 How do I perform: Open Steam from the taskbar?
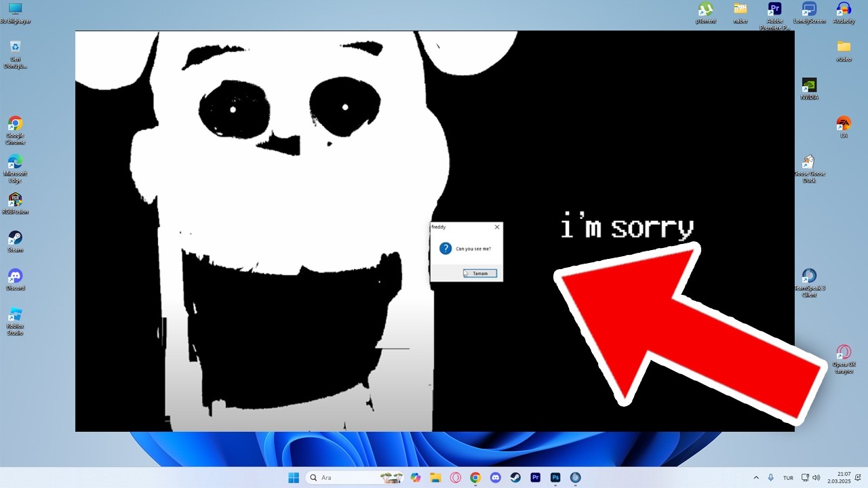pos(515,478)
